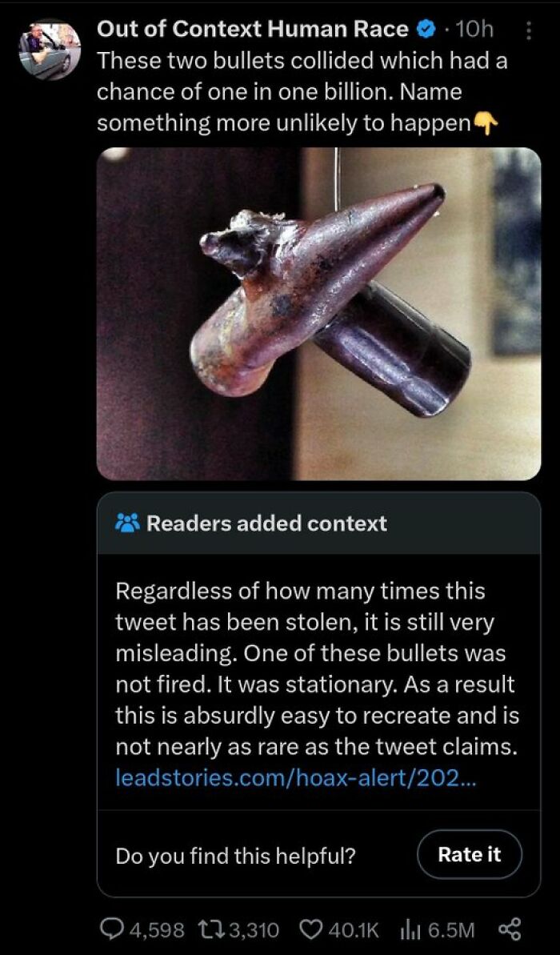Open the three-dot more options menu
The width and height of the screenshot is (560, 955).
click(x=528, y=31)
